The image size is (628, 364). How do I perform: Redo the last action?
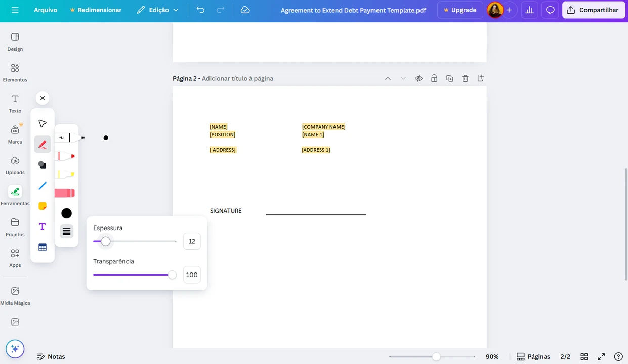220,10
